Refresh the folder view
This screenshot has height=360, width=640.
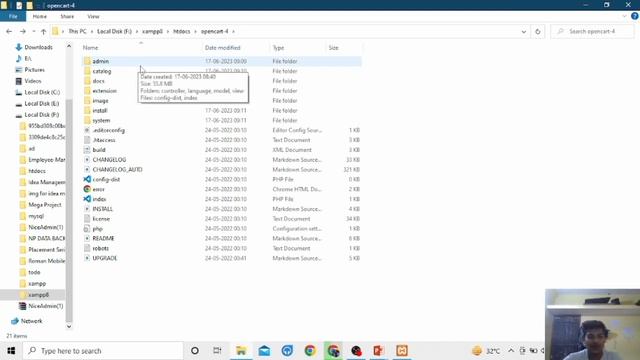click(x=538, y=31)
